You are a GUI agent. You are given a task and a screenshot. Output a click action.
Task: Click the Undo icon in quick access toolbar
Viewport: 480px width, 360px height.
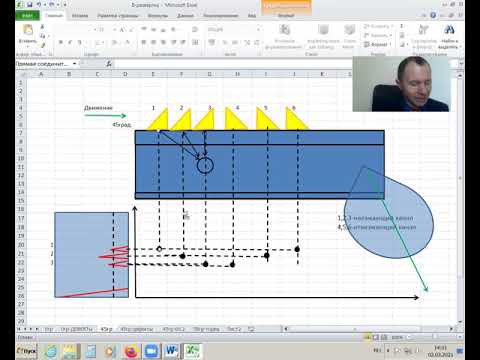coord(39,5)
